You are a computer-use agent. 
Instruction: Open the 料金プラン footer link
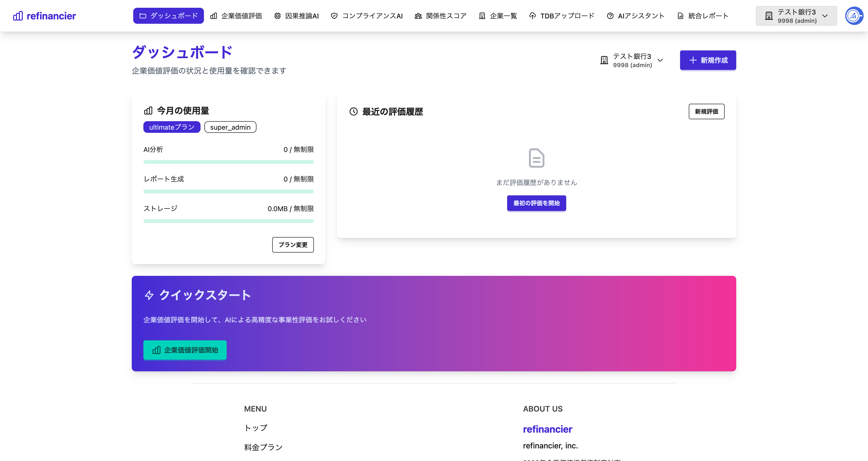pos(263,447)
